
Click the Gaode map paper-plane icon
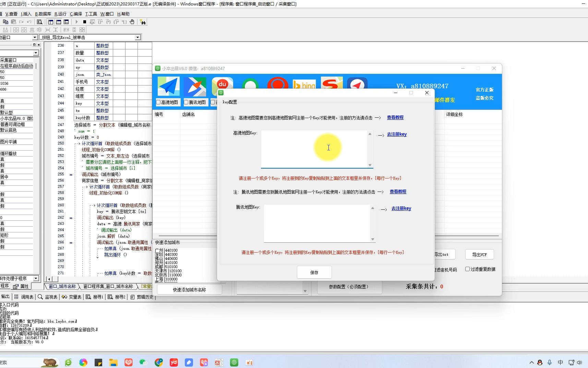(168, 86)
